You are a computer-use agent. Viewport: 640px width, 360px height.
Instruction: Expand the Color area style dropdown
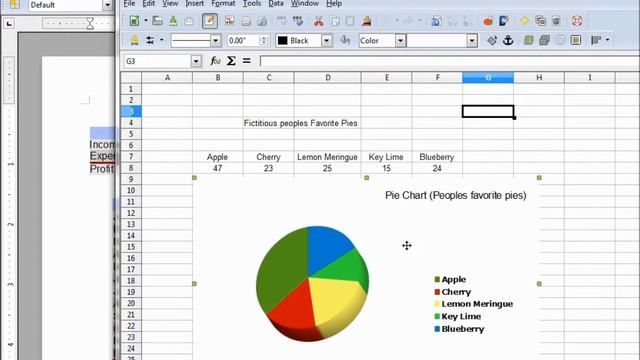click(x=400, y=40)
